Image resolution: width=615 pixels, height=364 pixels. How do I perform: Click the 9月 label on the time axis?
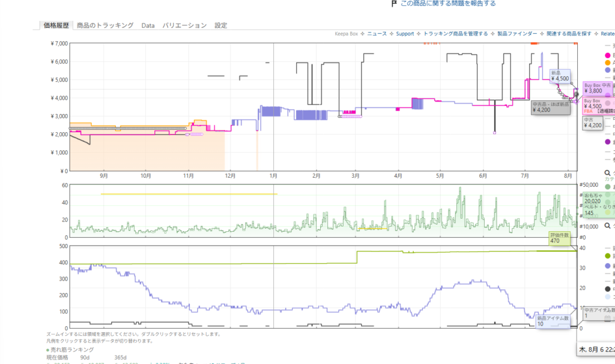tap(103, 176)
